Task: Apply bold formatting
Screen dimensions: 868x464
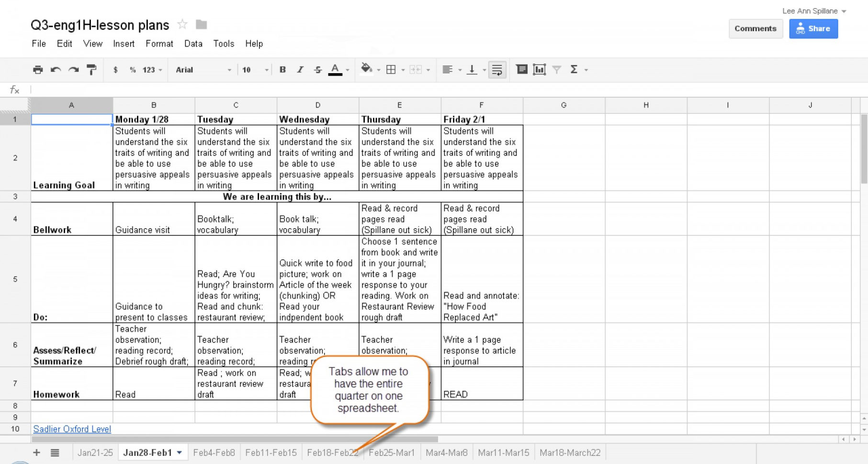Action: coord(282,69)
